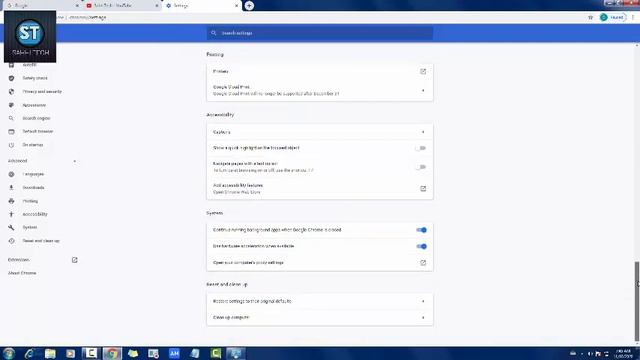Select Appearance in the settings sidebar
The height and width of the screenshot is (360, 640).
click(x=34, y=105)
